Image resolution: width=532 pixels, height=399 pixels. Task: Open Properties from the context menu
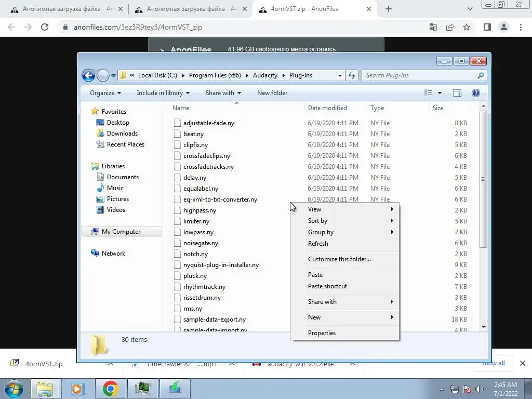point(345,333)
